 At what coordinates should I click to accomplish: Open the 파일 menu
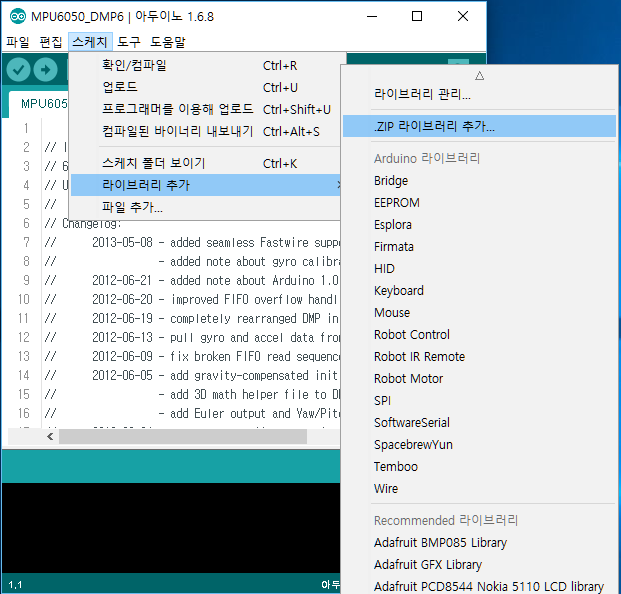[17, 42]
